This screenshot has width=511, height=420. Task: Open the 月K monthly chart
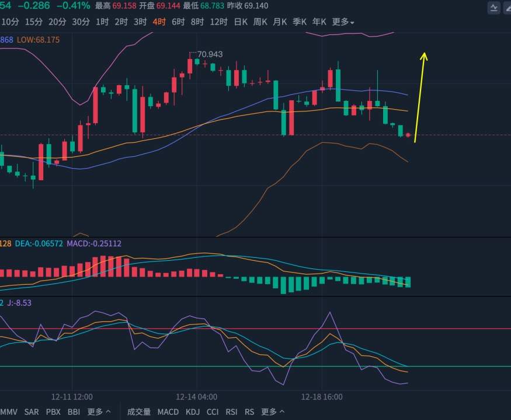pos(280,22)
